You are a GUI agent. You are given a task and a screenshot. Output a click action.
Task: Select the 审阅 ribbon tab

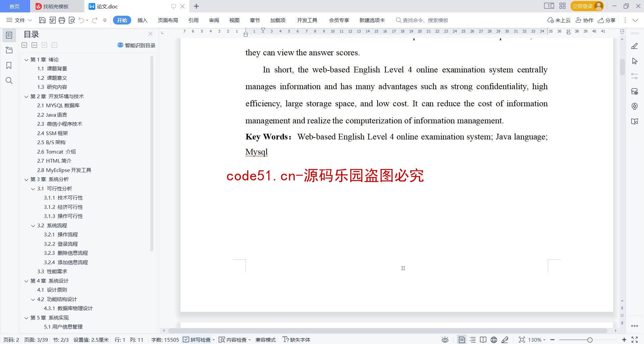coord(214,20)
